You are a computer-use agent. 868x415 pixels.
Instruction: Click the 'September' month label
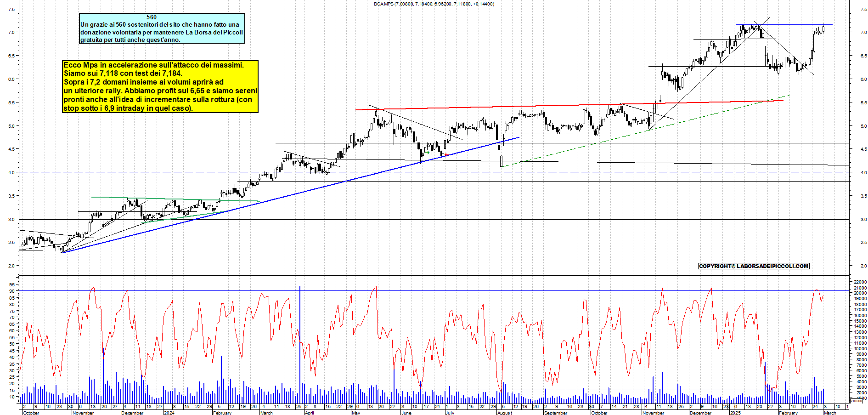tap(555, 413)
